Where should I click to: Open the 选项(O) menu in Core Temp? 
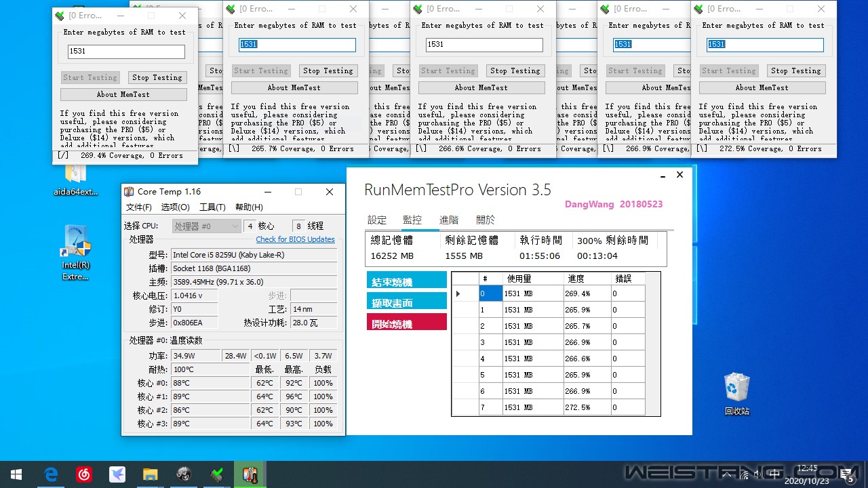click(x=175, y=207)
